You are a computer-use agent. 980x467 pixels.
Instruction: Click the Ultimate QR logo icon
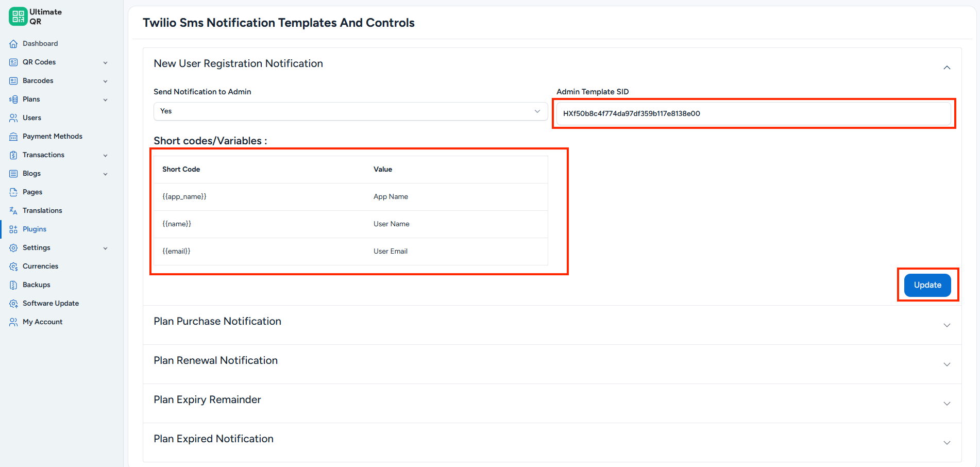(x=18, y=16)
